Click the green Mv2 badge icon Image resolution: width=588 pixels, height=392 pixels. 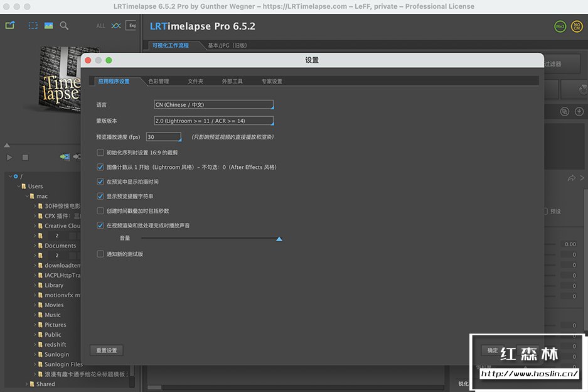[x=560, y=26]
